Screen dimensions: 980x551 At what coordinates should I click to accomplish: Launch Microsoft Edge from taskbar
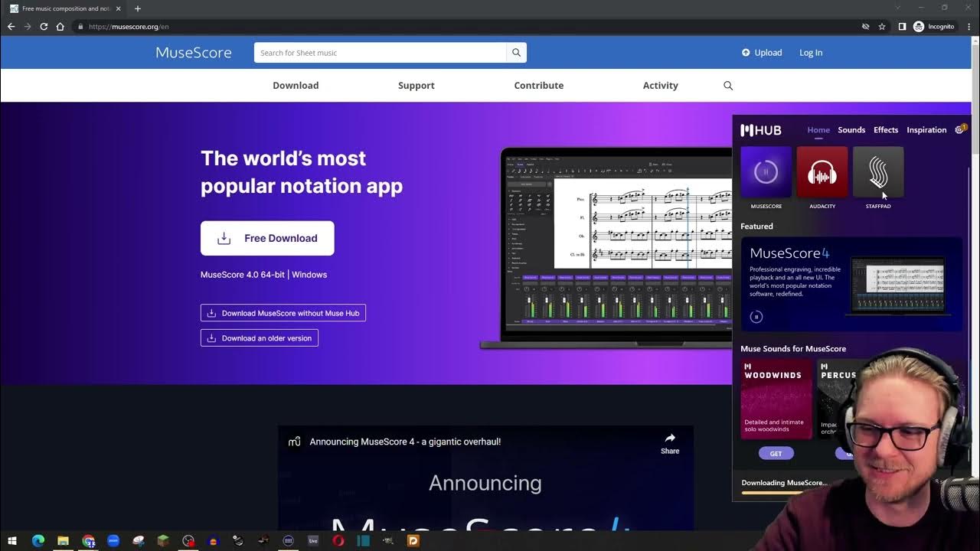pos(38,541)
